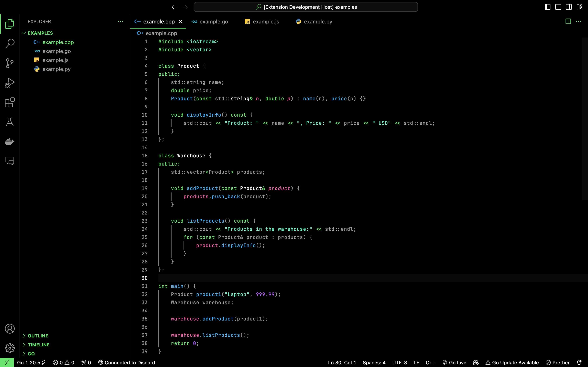Screen dimensions: 588x367
Task: Toggle the Primary Side Bar
Action: (x=547, y=7)
